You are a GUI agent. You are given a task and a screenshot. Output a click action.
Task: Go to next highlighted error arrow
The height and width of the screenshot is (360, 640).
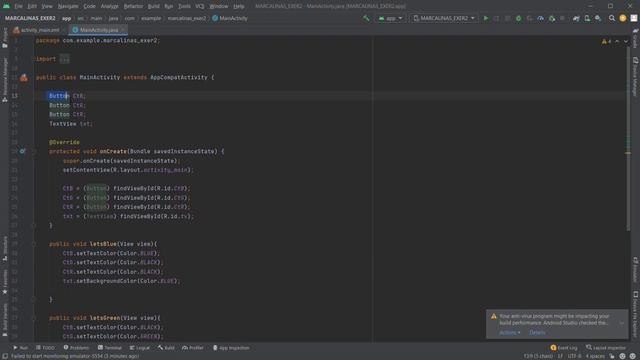(626, 41)
